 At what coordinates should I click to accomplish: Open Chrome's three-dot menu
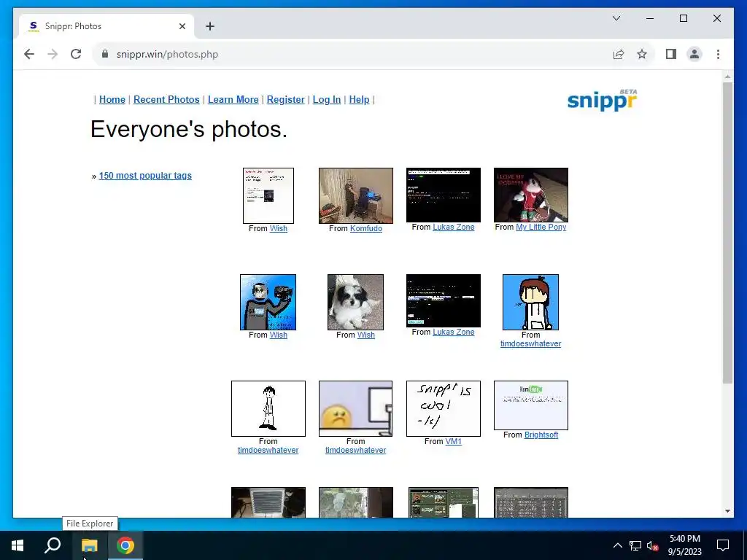click(718, 54)
